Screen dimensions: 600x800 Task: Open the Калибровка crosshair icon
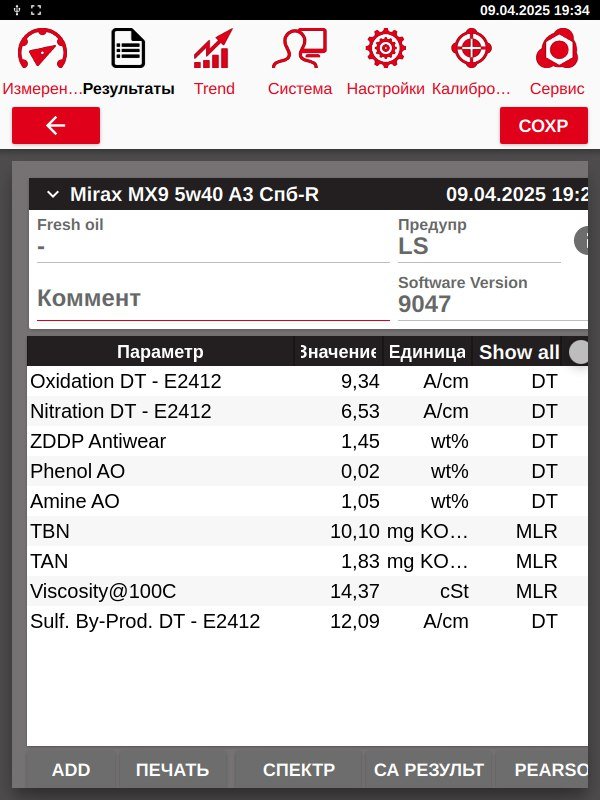click(x=471, y=48)
